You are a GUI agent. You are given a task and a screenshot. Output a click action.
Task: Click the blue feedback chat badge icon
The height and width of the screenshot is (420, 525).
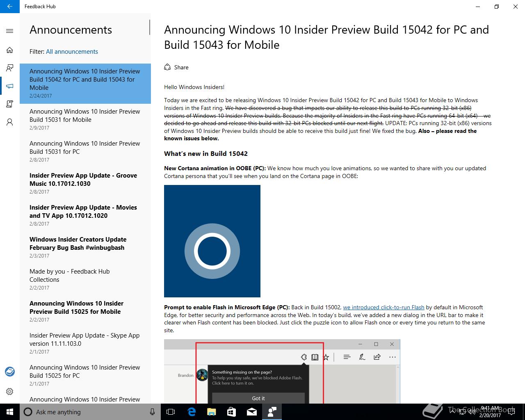(10, 372)
